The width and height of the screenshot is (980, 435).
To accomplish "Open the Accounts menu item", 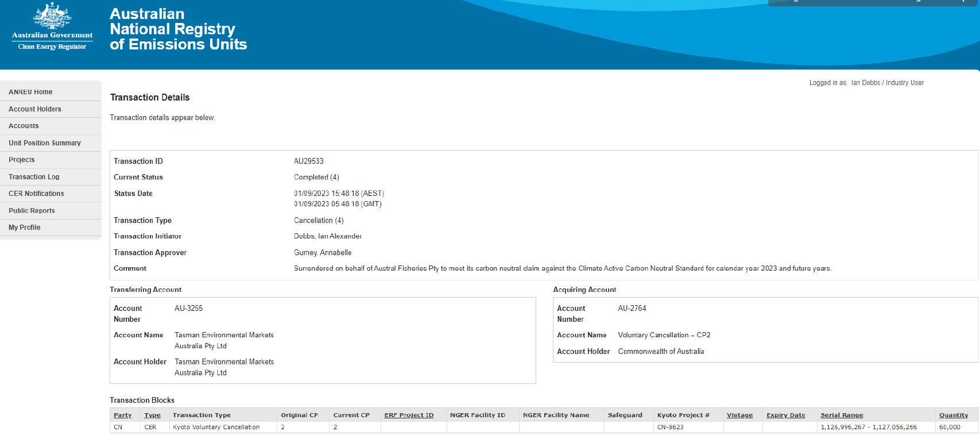I will 24,126.
